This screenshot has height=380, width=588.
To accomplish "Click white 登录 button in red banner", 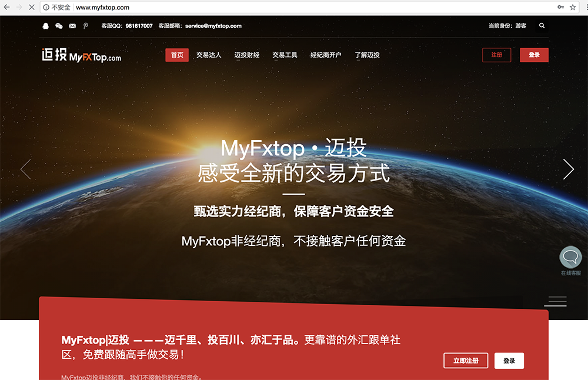I will (509, 361).
